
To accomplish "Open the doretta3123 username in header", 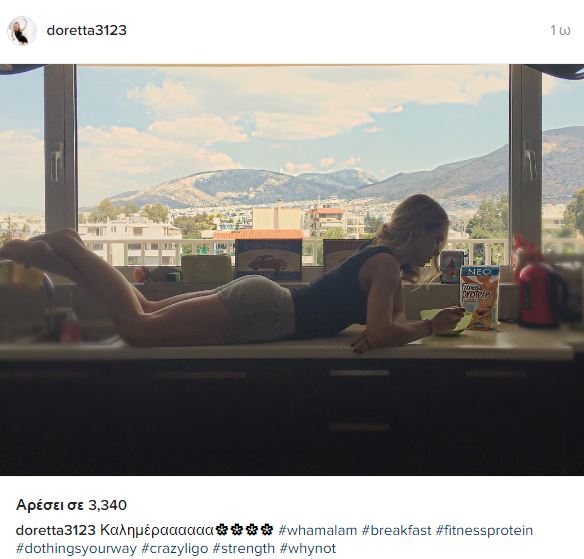I will [86, 30].
